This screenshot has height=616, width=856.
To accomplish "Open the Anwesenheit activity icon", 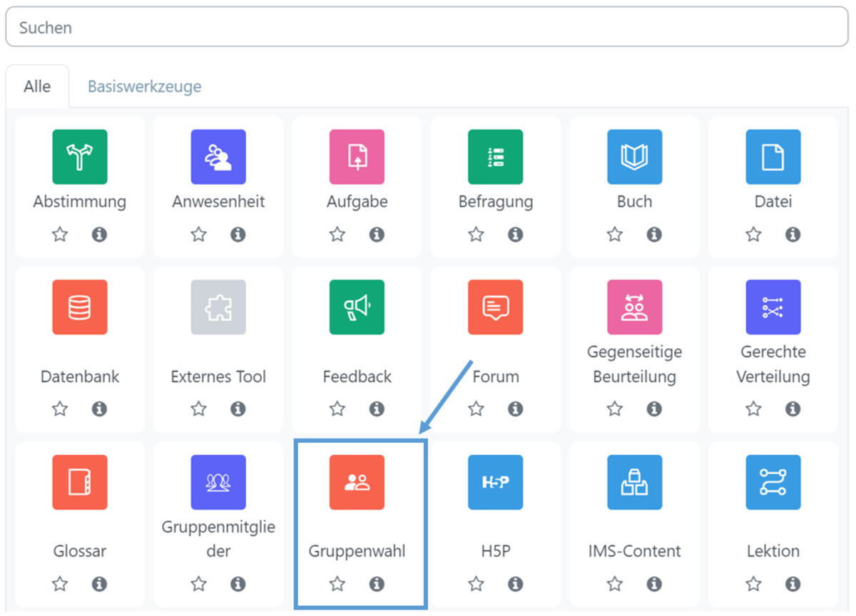I will (x=218, y=157).
